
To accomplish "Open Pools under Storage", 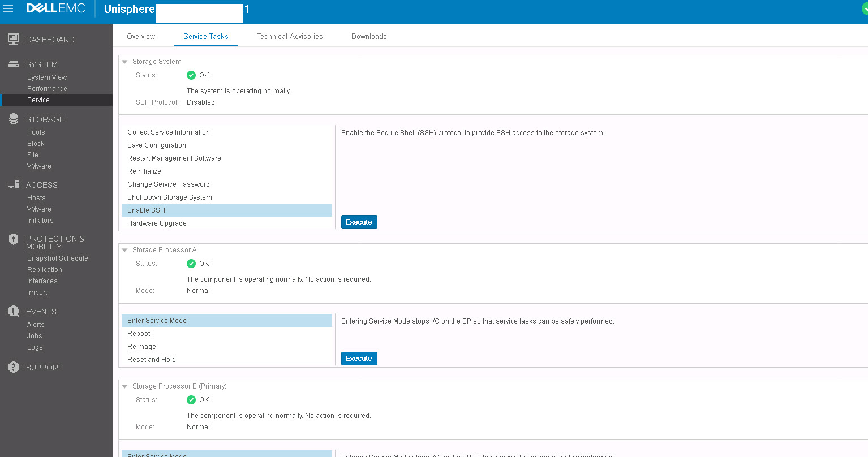I will [36, 132].
